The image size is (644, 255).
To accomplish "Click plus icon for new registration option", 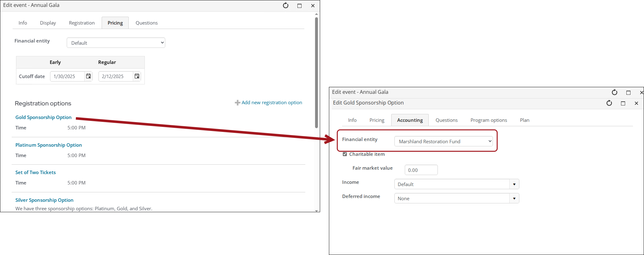I will (237, 103).
